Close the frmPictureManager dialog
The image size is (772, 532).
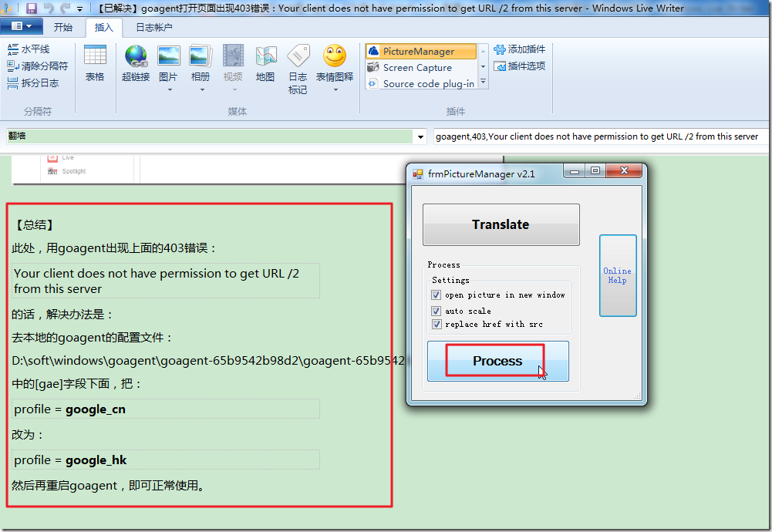624,170
